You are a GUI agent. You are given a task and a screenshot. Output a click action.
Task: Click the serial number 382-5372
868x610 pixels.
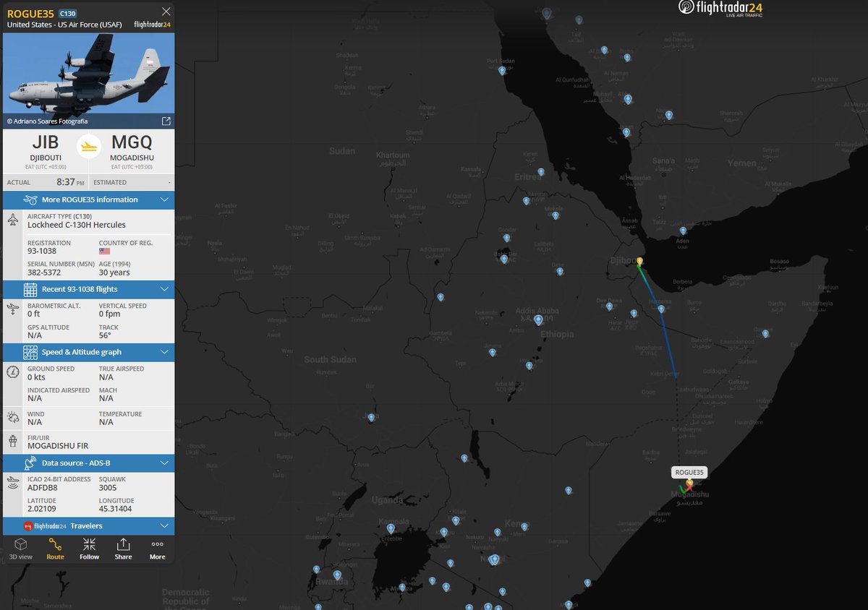coord(44,272)
